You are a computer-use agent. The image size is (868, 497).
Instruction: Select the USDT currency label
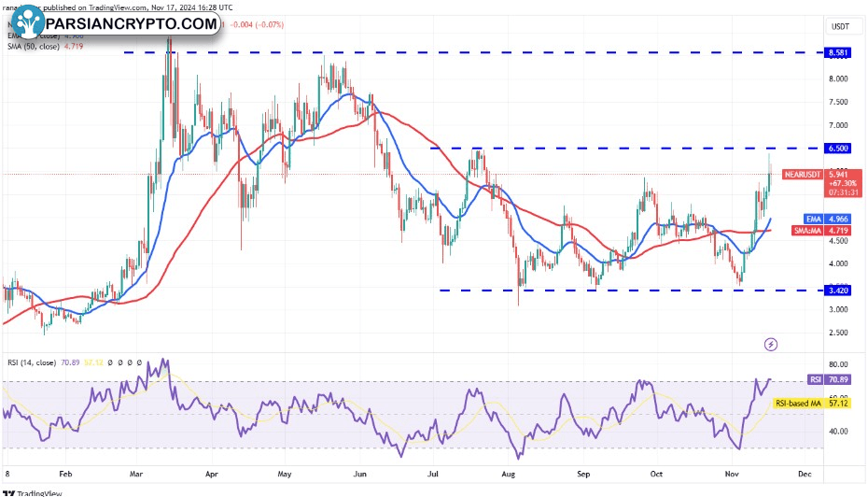[x=840, y=26]
